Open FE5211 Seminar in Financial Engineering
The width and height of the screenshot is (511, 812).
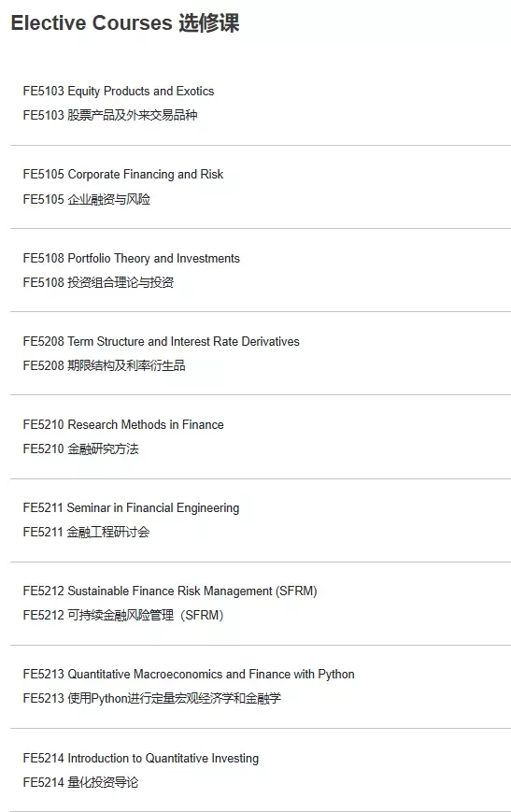(131, 508)
